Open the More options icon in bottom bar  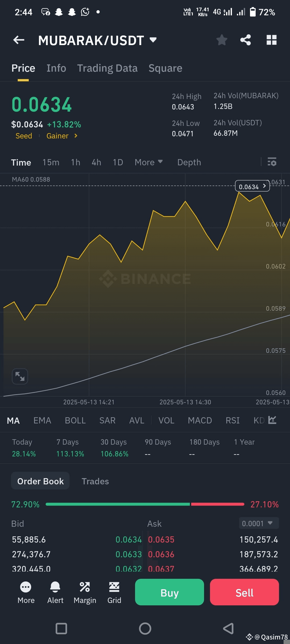coord(26,593)
